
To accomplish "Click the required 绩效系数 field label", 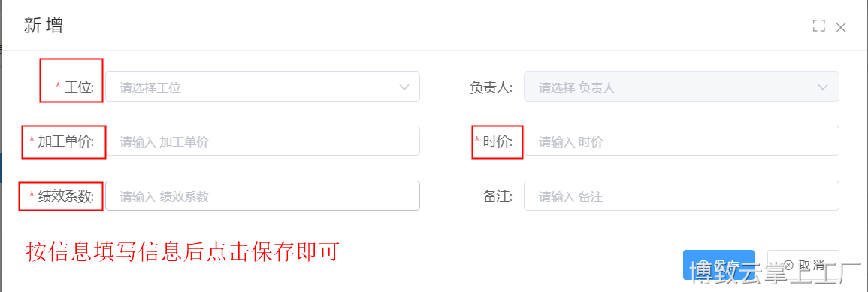I will tap(62, 196).
